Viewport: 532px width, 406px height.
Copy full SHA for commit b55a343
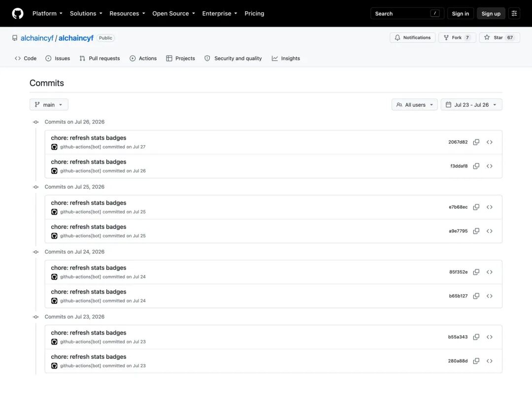point(476,337)
